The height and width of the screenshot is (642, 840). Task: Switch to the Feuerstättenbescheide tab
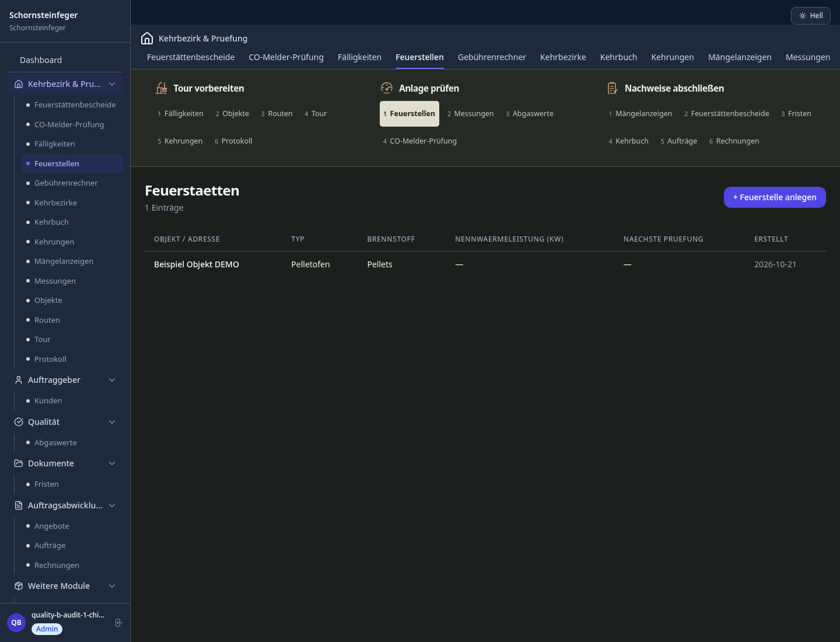coord(191,57)
